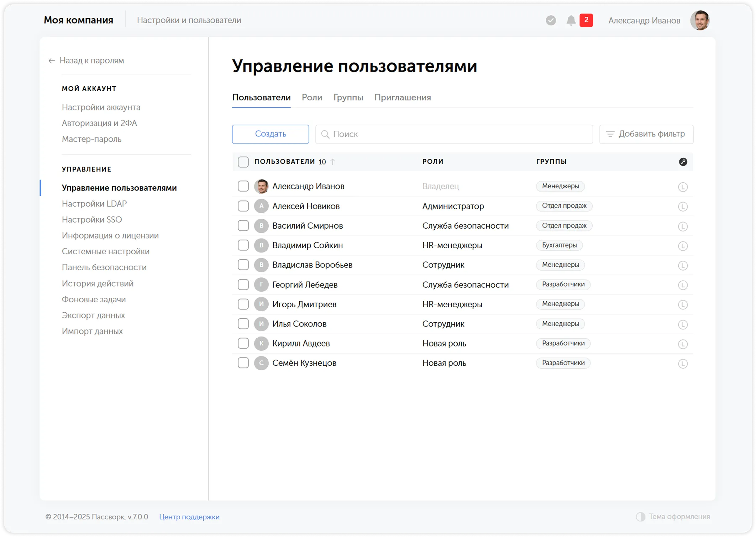The width and height of the screenshot is (756, 537).
Task: Click the filter lines icon
Action: [610, 134]
